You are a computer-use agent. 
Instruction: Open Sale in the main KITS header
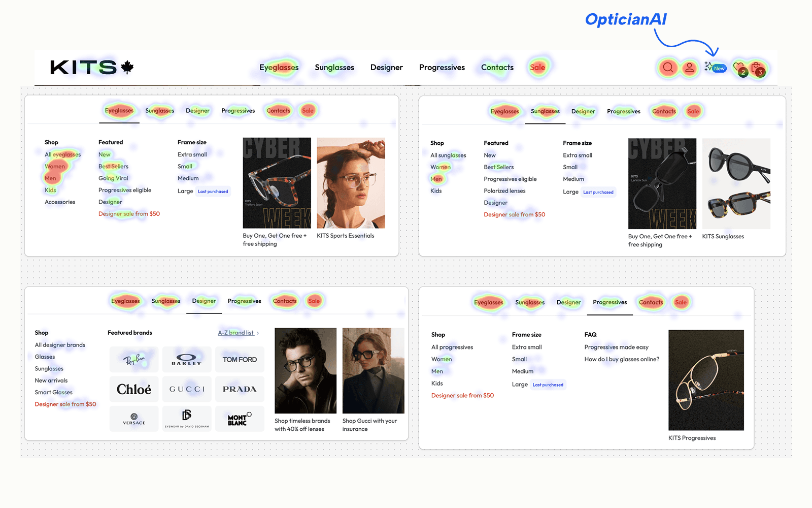537,67
